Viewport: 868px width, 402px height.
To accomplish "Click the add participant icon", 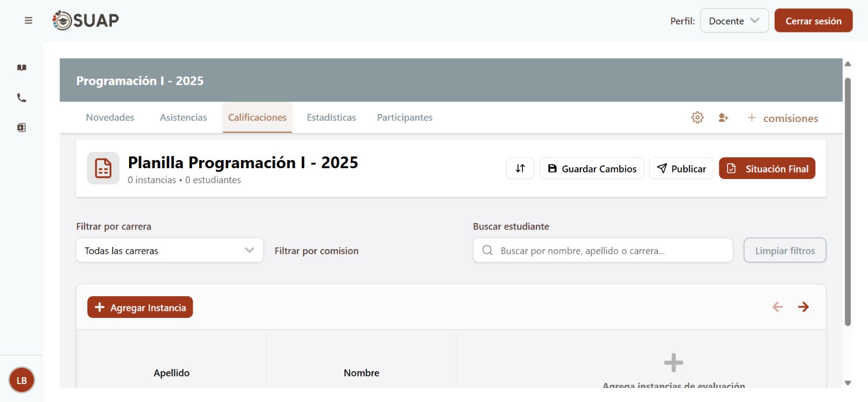I will coord(723,118).
